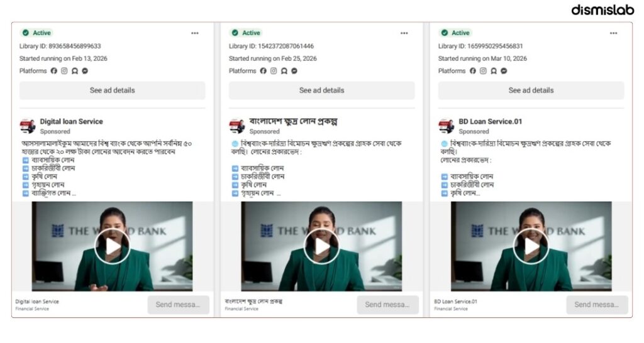
Task: Play the video in the Feb 25 ad
Action: [x=321, y=247]
